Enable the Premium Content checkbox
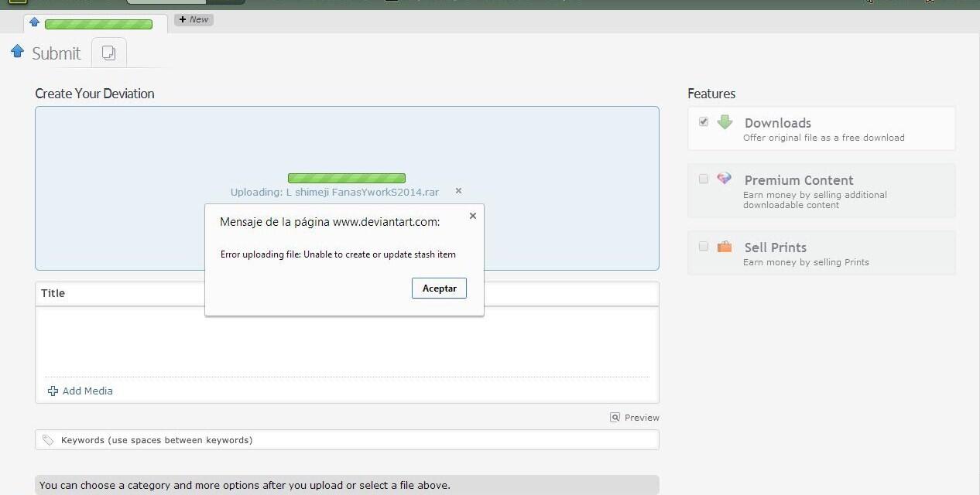Viewport: 980px width, 495px height. (704, 179)
